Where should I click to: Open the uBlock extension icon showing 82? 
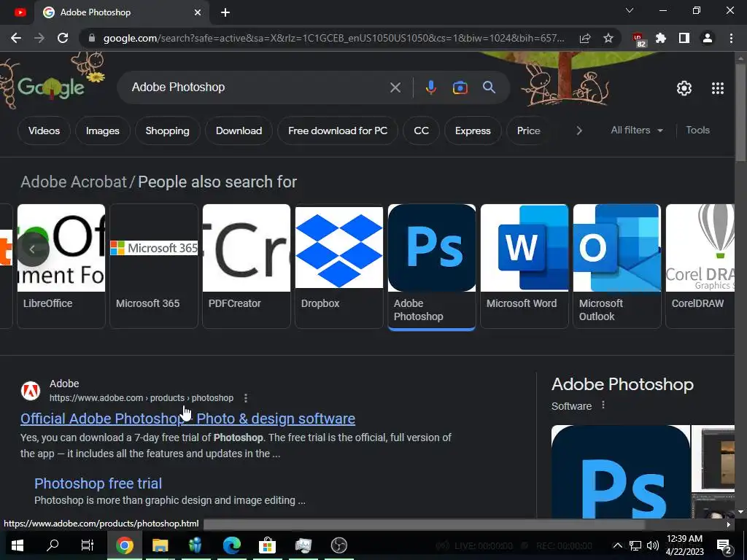638,39
